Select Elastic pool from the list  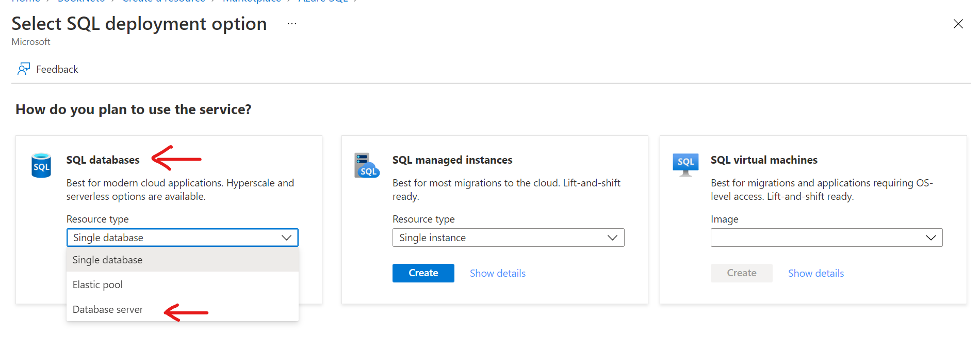[183, 285]
